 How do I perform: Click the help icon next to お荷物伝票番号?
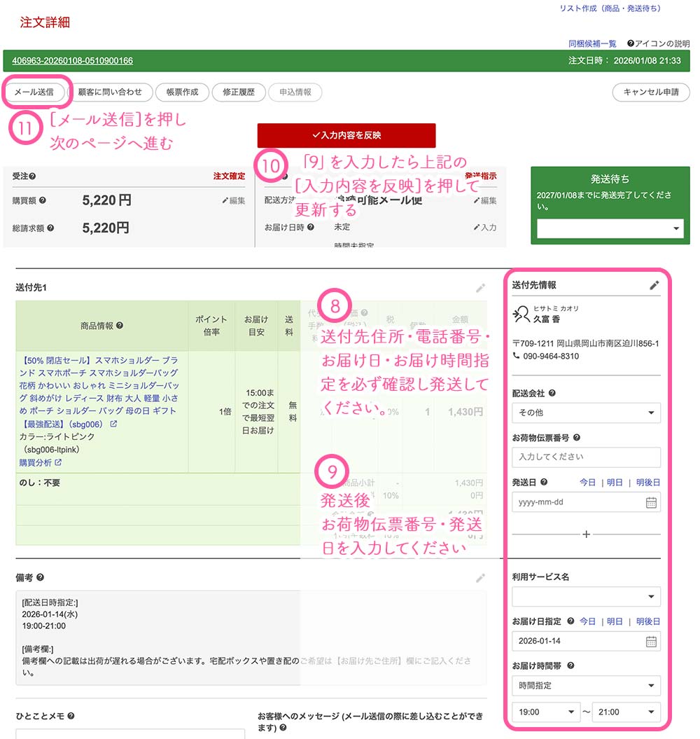577,438
